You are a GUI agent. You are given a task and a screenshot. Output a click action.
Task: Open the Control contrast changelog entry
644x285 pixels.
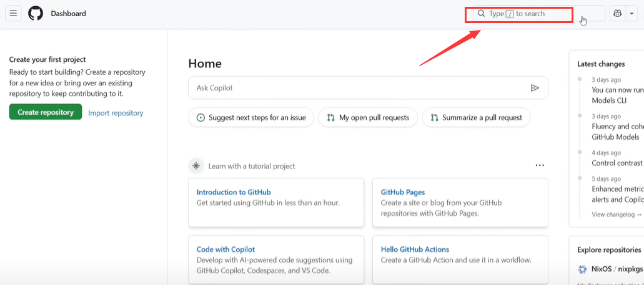[618, 163]
